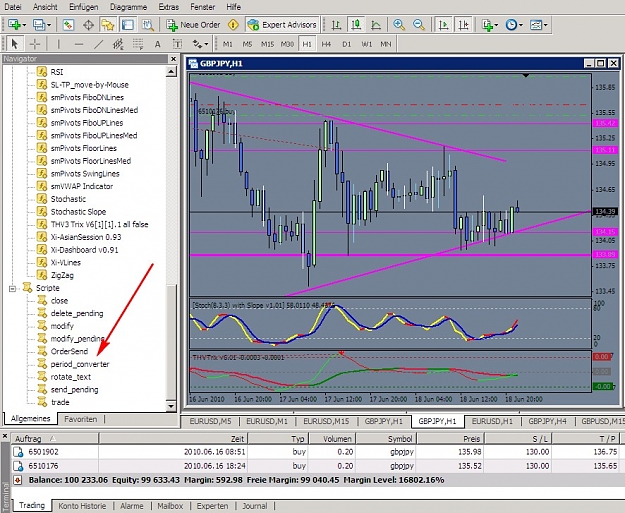625x513 pixels.
Task: Set timeframe to W1
Action: (x=366, y=44)
